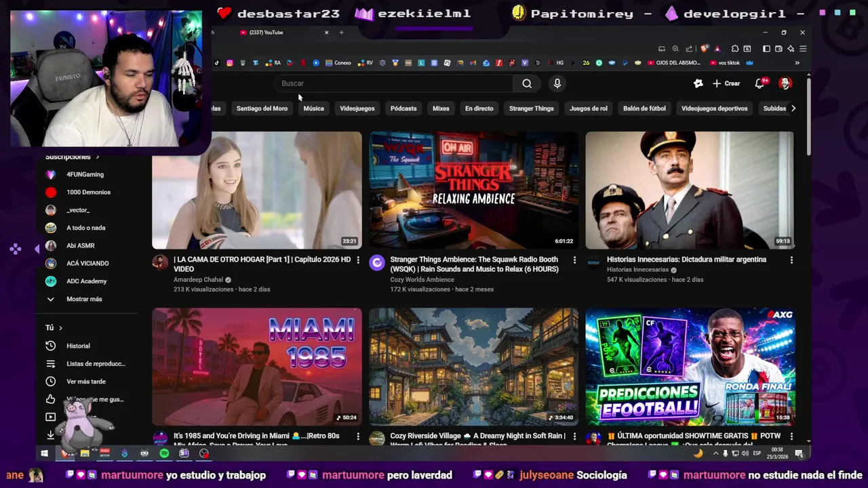Select the Música filter chip
Image resolution: width=868 pixels, height=488 pixels.
(313, 108)
